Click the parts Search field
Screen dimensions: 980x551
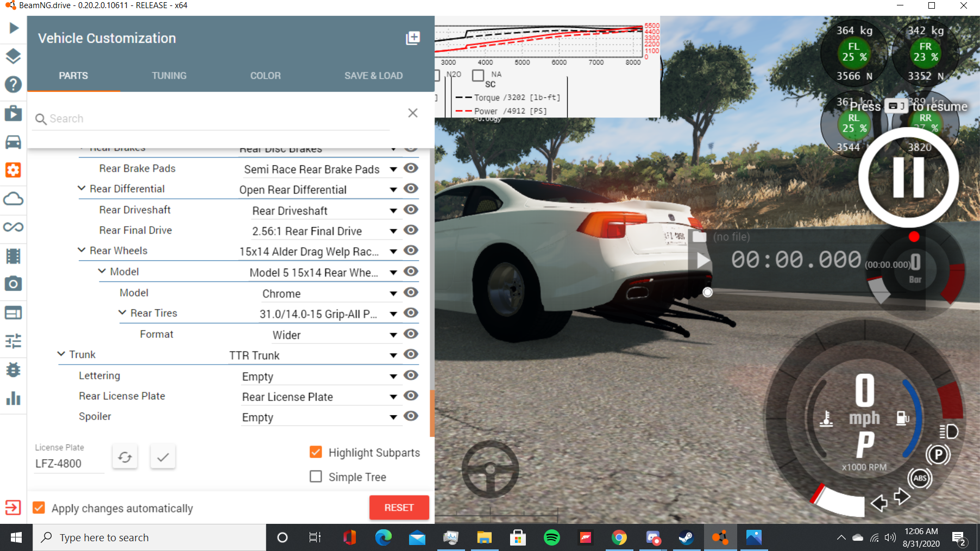(212, 118)
